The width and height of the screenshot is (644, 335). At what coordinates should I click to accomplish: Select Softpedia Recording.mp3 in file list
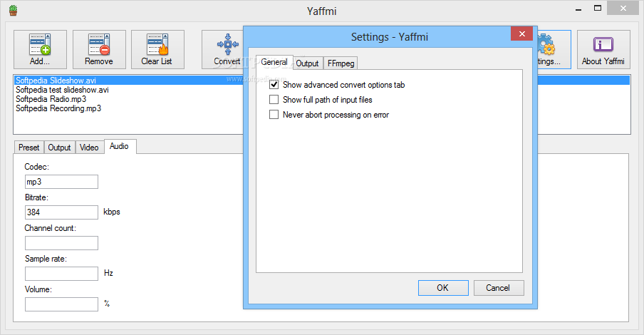[128, 108]
